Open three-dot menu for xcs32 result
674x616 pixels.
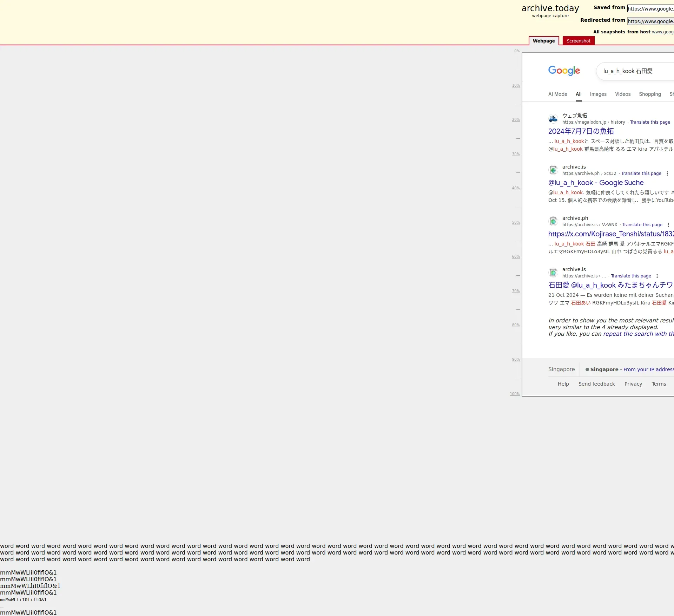(667, 173)
